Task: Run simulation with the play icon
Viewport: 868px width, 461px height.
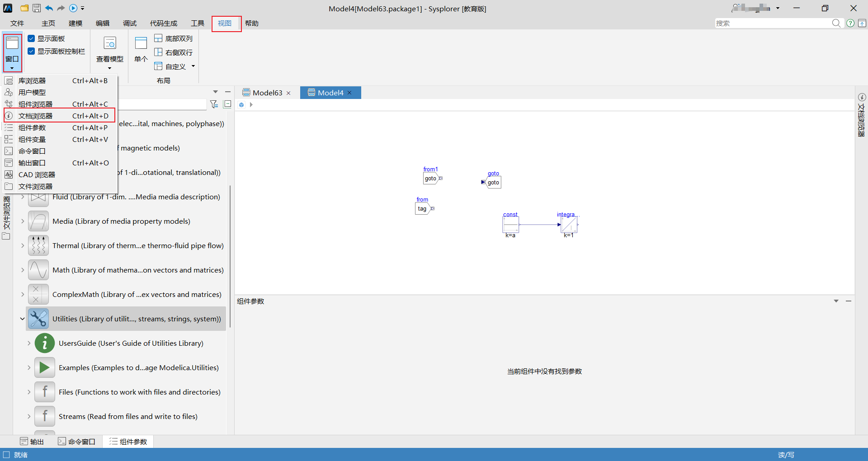Action: click(73, 8)
